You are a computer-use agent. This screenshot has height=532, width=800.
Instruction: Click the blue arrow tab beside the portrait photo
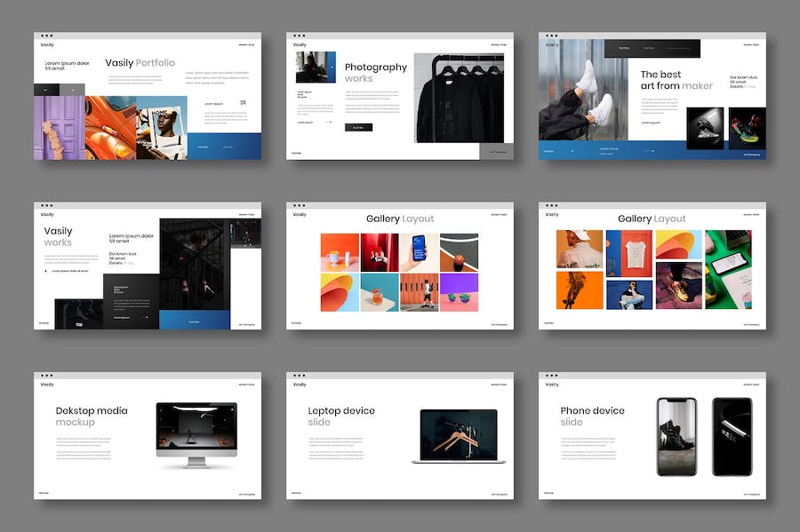(x=332, y=67)
